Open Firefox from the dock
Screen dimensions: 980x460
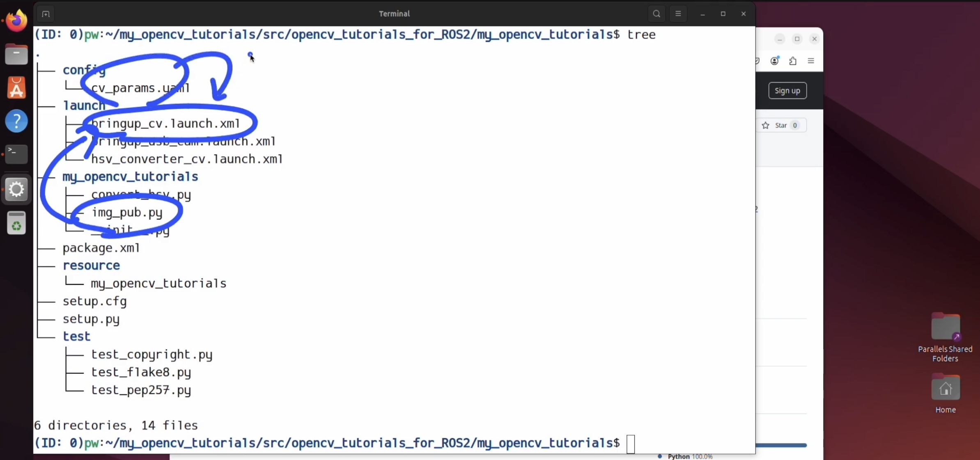[16, 21]
